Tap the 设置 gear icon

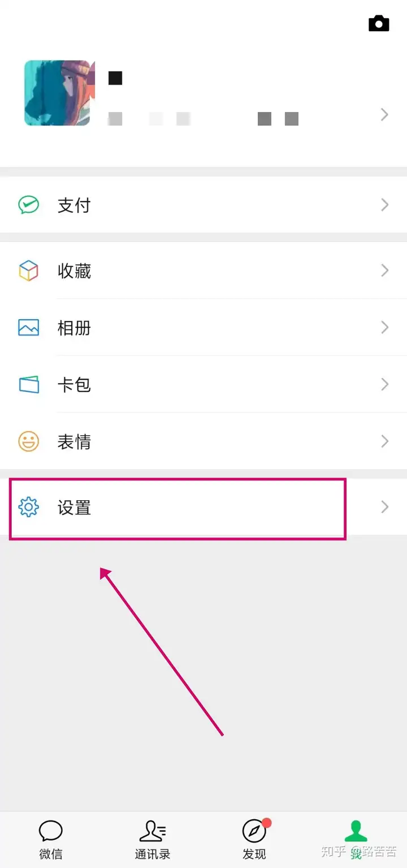pos(28,507)
